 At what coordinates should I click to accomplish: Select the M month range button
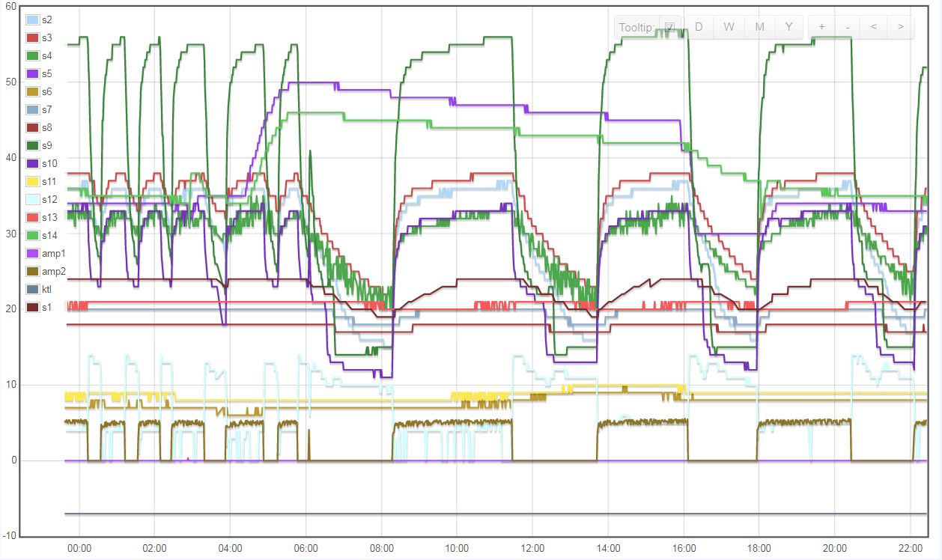(759, 27)
